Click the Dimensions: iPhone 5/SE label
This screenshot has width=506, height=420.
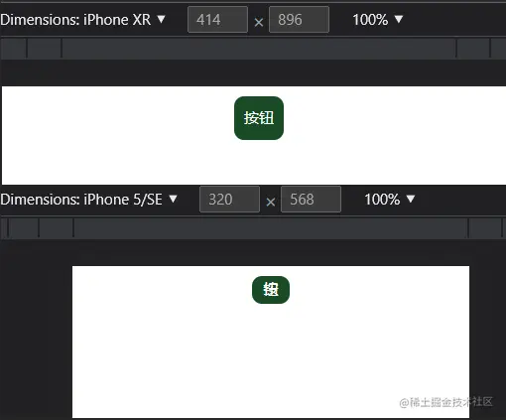81,200
